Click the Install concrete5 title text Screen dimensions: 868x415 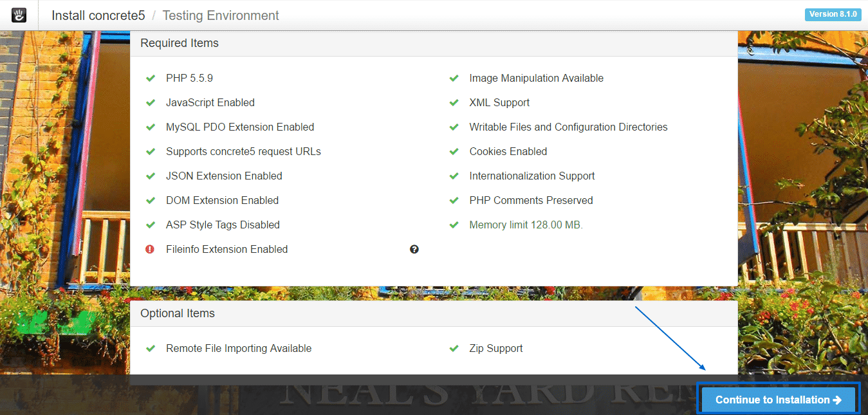point(98,15)
